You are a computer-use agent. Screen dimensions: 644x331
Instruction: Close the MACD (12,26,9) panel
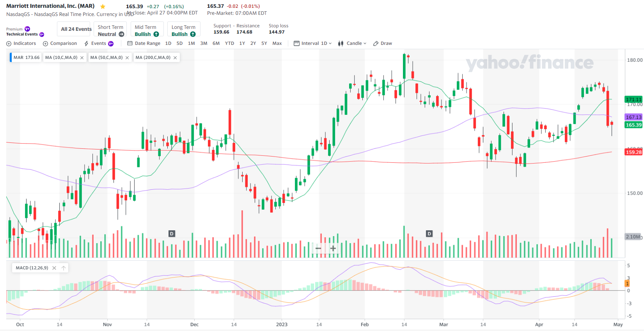click(54, 268)
